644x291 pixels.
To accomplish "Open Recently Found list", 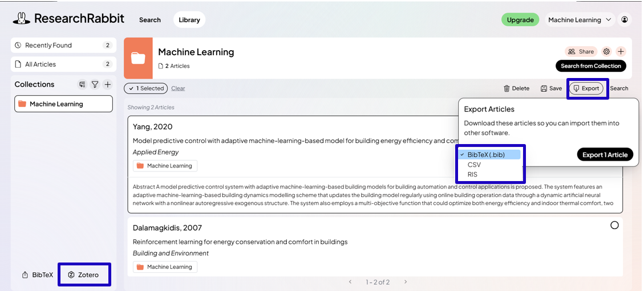I will (63, 46).
